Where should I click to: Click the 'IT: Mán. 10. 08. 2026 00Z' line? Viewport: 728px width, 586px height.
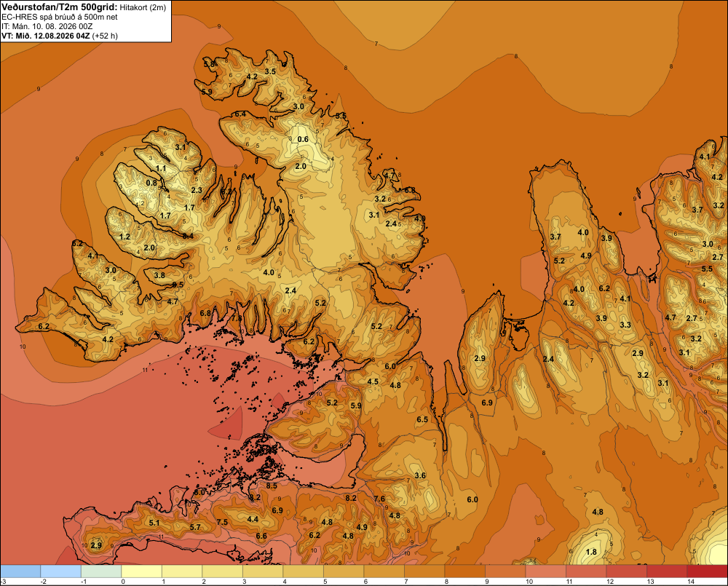click(x=47, y=26)
